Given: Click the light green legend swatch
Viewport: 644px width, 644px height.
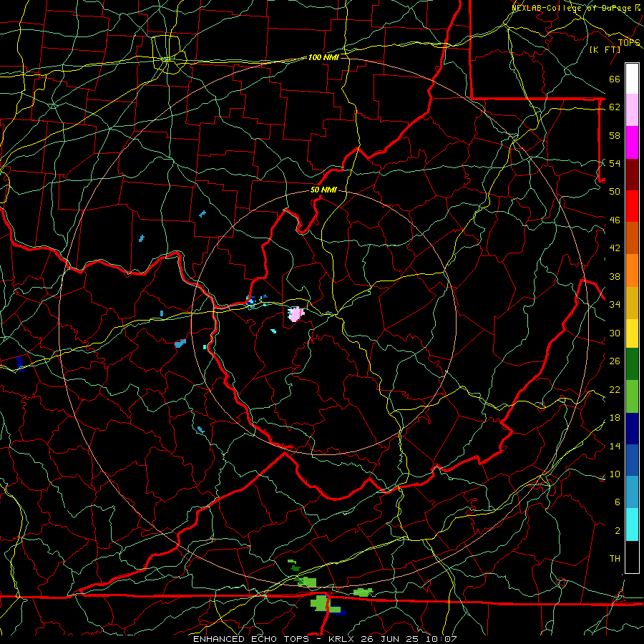Looking at the screenshot, I should coord(632,396).
